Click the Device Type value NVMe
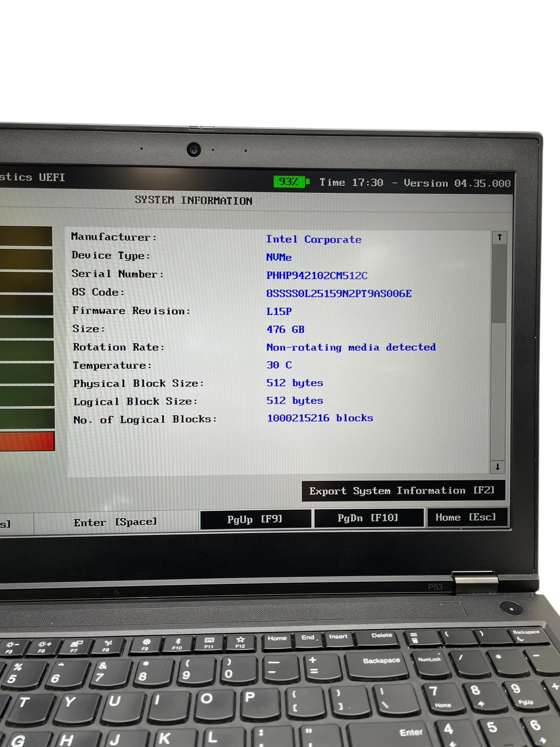 tap(279, 257)
